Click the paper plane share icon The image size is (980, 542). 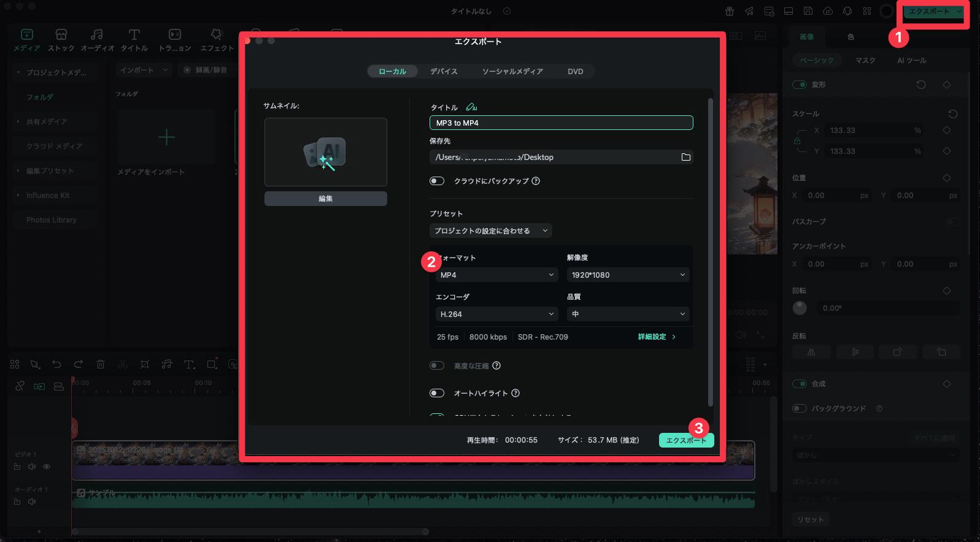point(749,11)
